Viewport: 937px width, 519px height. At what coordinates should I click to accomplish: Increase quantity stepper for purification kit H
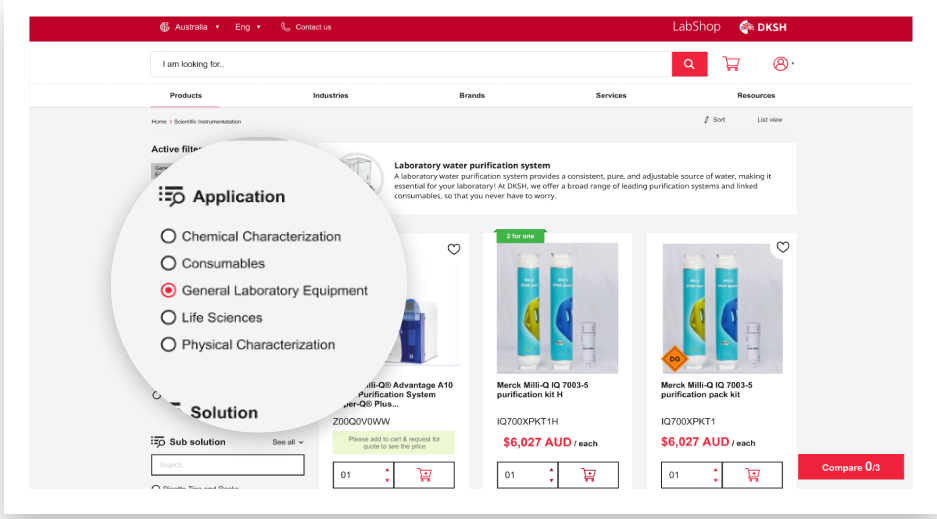[x=551, y=470]
